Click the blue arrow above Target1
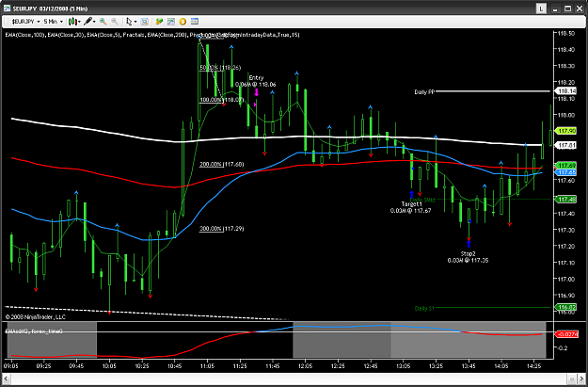This screenshot has width=588, height=387. pyautogui.click(x=411, y=194)
